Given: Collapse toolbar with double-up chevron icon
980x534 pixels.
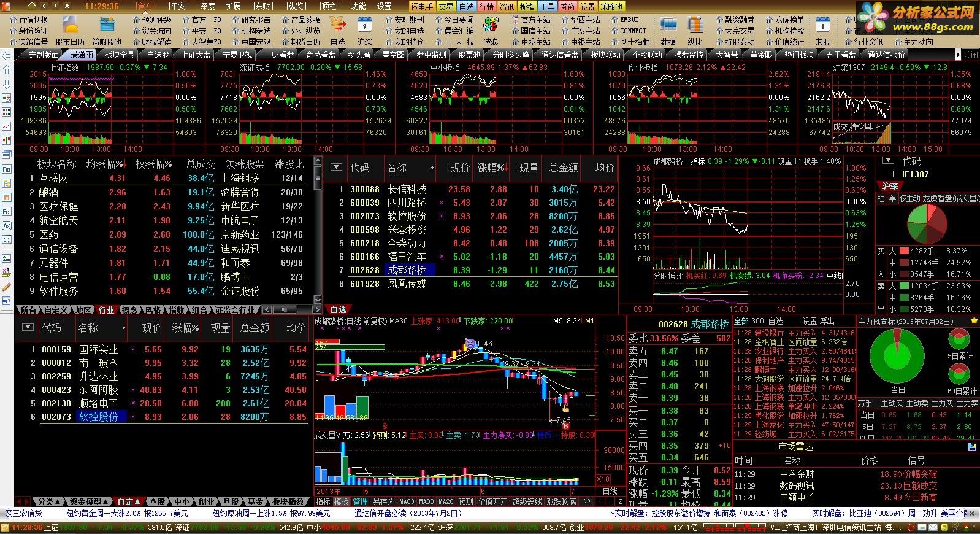Looking at the screenshot, I should pyautogui.click(x=66, y=6).
